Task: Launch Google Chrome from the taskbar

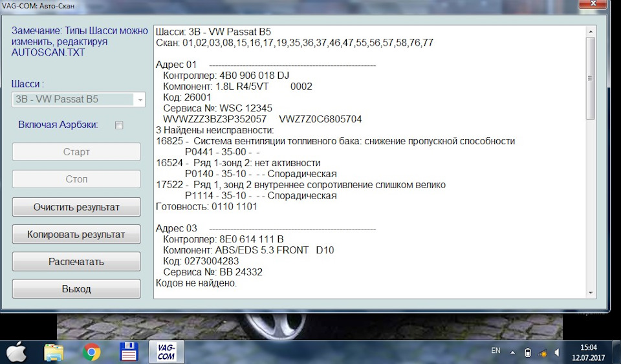Action: (x=91, y=352)
